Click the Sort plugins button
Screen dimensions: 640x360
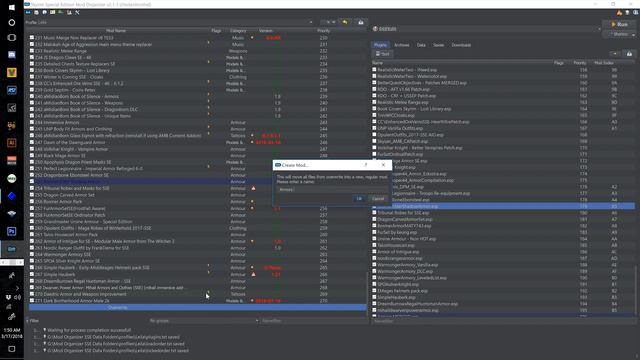[383, 54]
